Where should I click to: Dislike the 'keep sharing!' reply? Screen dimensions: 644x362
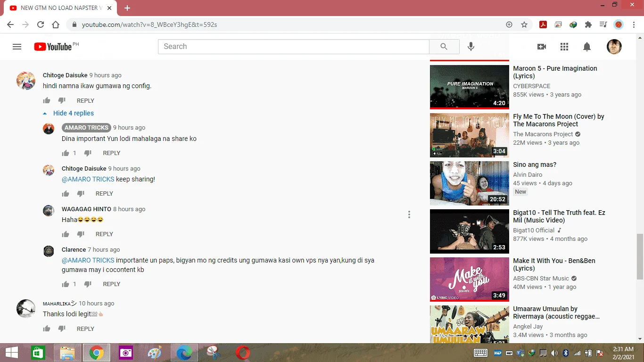pyautogui.click(x=81, y=194)
